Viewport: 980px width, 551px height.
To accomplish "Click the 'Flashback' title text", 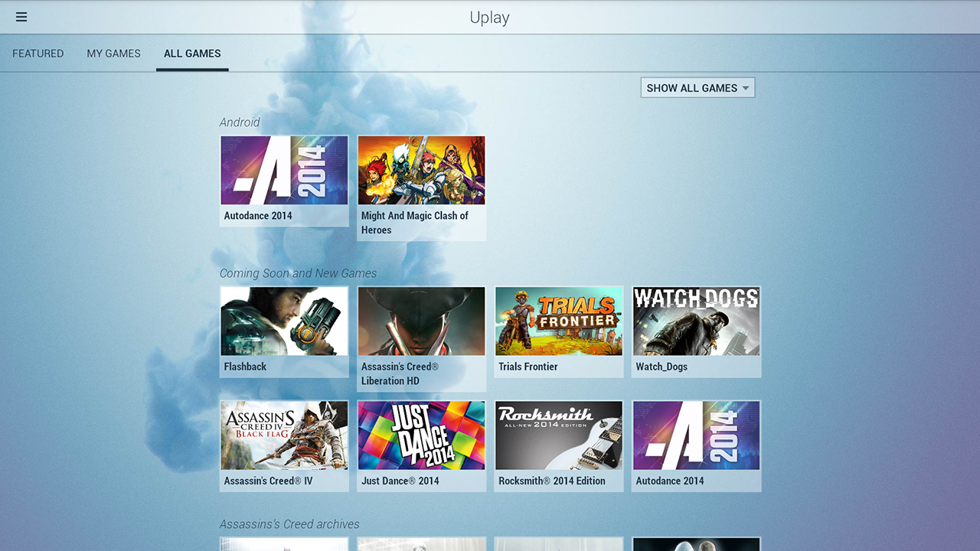I will click(x=245, y=367).
